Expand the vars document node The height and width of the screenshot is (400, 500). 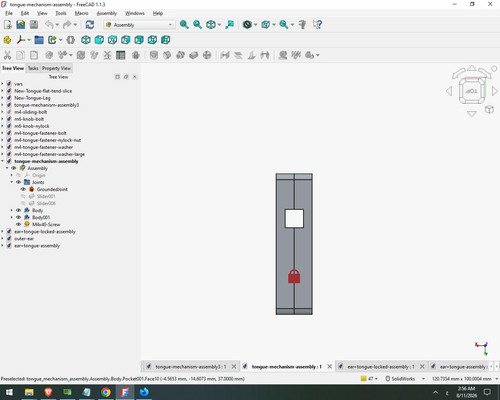point(3,84)
